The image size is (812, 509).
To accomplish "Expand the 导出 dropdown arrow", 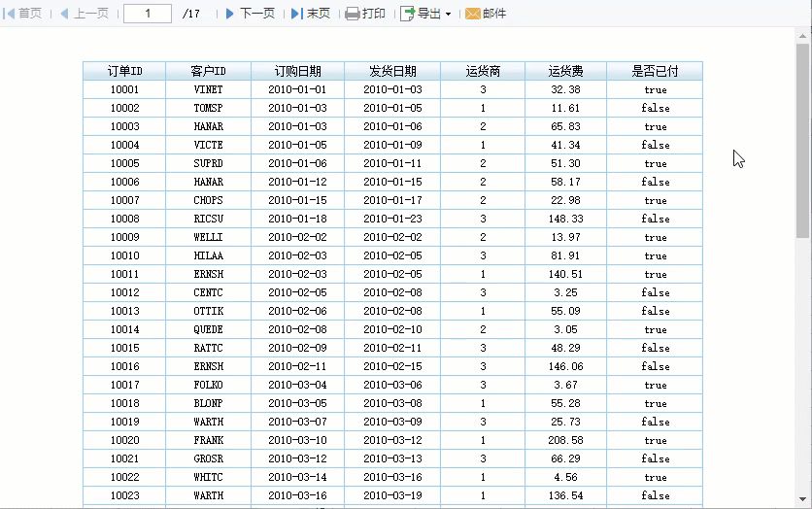I will coord(449,14).
